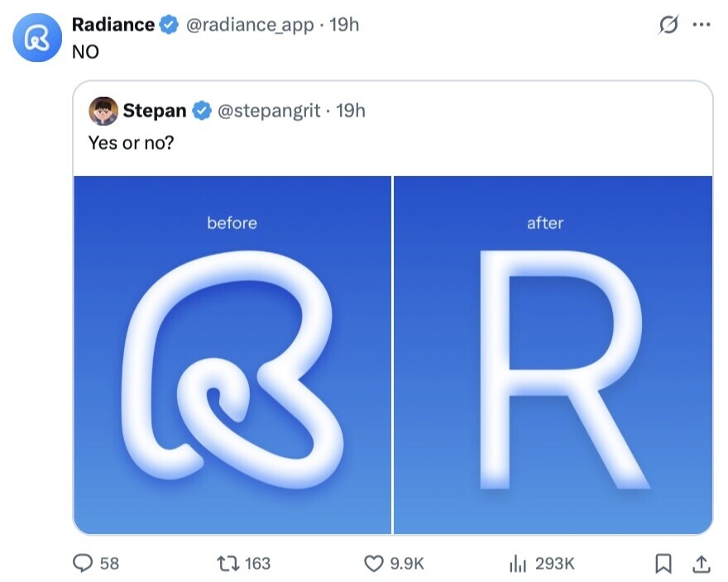This screenshot has width=728, height=582.
Task: Click the repost arrows icon
Action: coord(227,563)
